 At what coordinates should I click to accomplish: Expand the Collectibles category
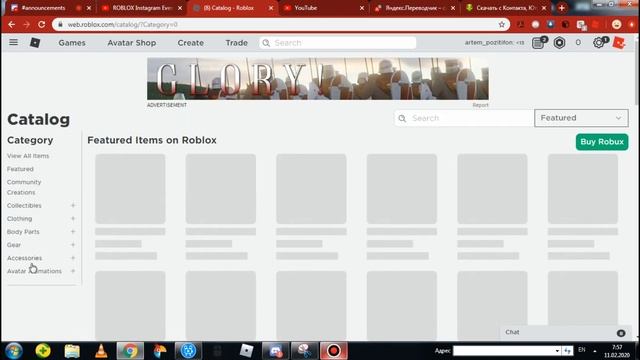tap(73, 205)
